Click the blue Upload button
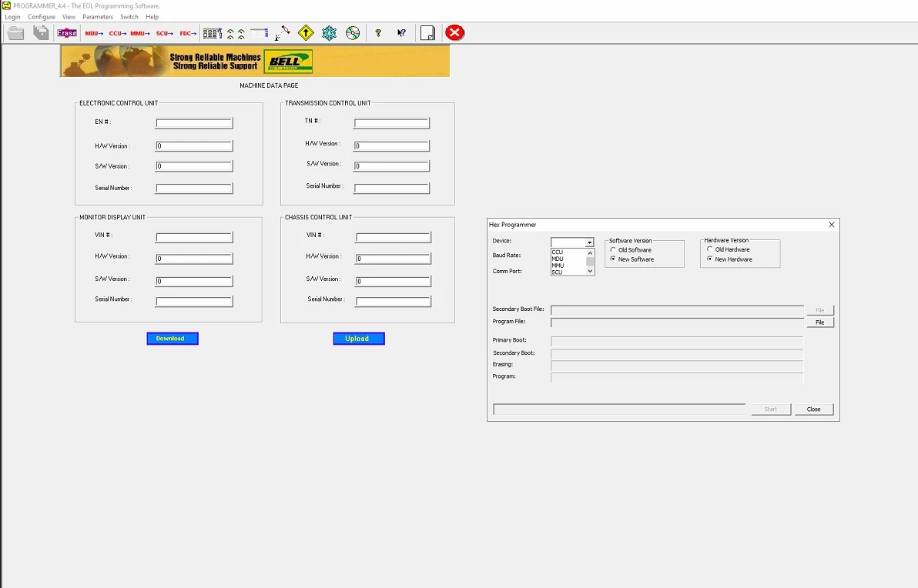918x588 pixels. click(359, 339)
